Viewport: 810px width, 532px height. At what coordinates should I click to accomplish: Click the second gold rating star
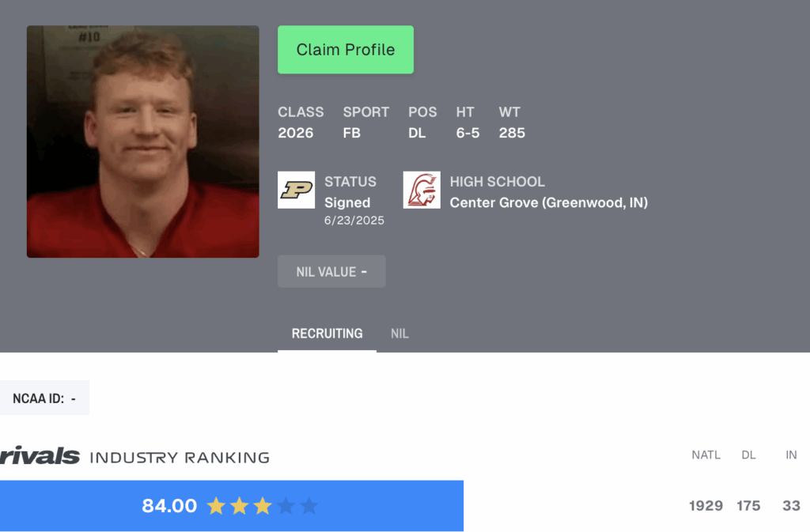[239, 506]
